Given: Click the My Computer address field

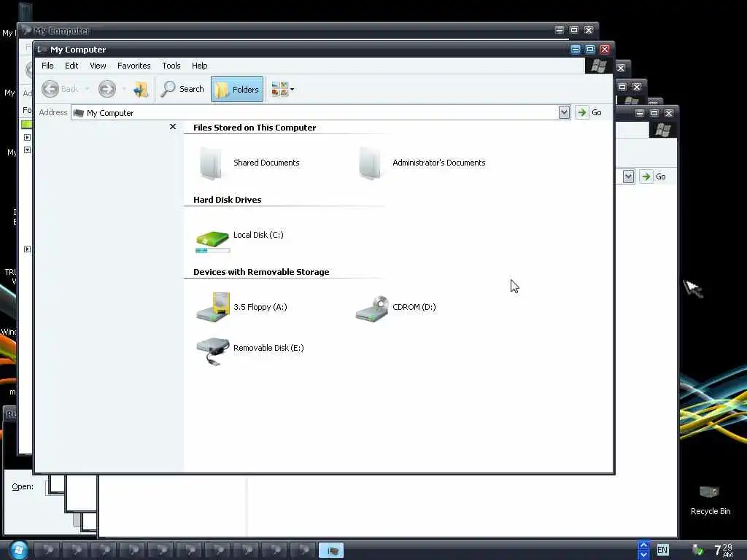Looking at the screenshot, I should [314, 113].
